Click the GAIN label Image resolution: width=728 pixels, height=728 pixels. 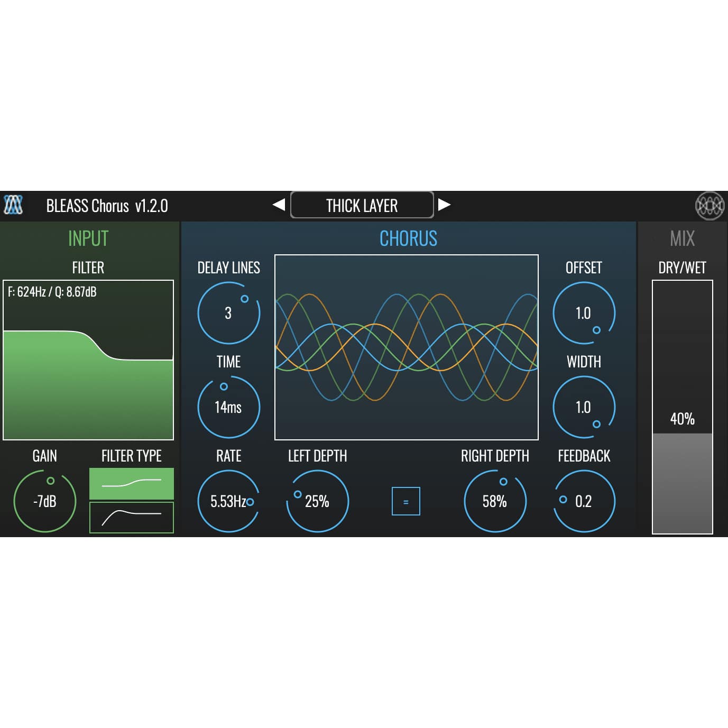(45, 456)
